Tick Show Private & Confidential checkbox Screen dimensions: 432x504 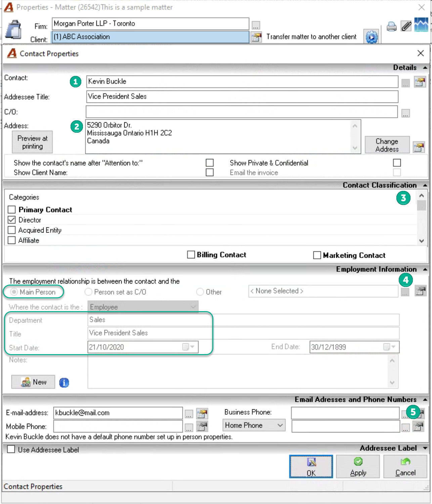tap(397, 163)
